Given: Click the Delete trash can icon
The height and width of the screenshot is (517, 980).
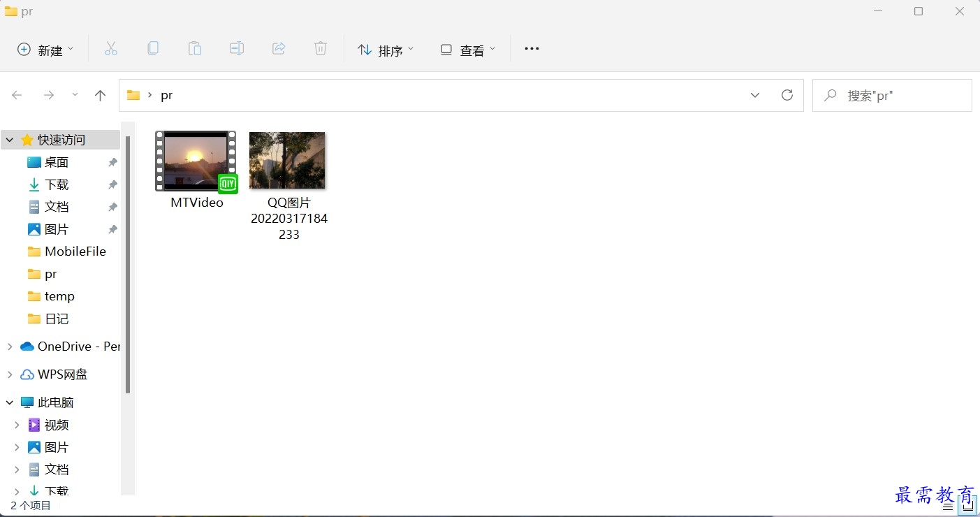Looking at the screenshot, I should pos(321,49).
